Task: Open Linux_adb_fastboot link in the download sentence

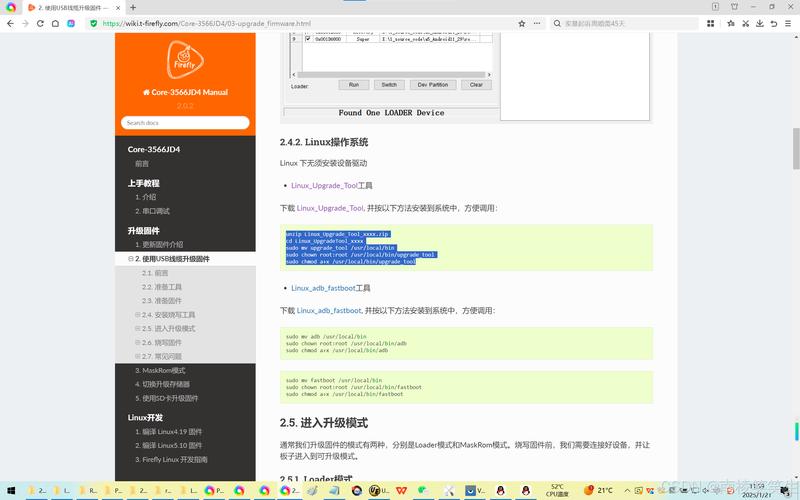Action: click(x=329, y=311)
